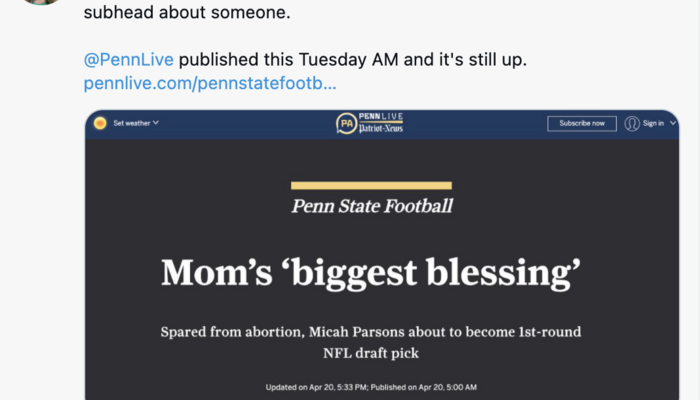Click the Patriot-News wordmark
The width and height of the screenshot is (700, 400).
382,130
